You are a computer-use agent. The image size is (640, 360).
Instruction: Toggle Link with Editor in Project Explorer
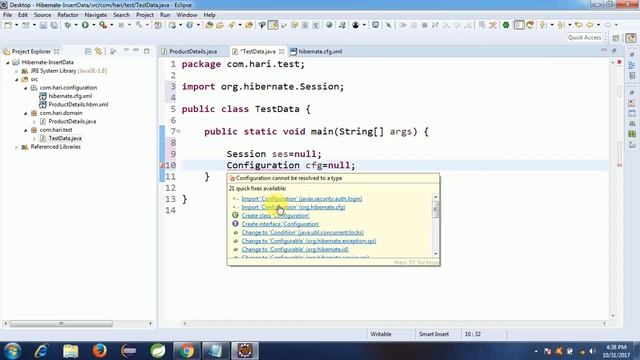(98, 51)
